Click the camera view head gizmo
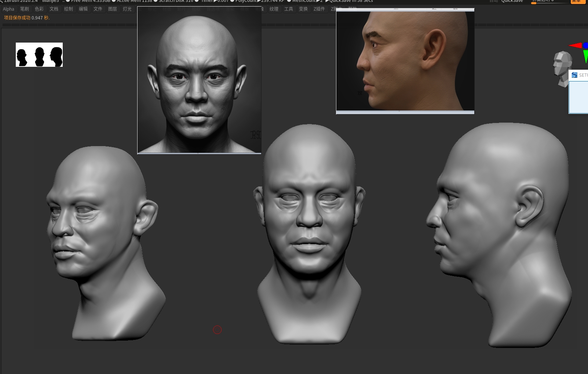The height and width of the screenshot is (374, 588). (x=562, y=69)
